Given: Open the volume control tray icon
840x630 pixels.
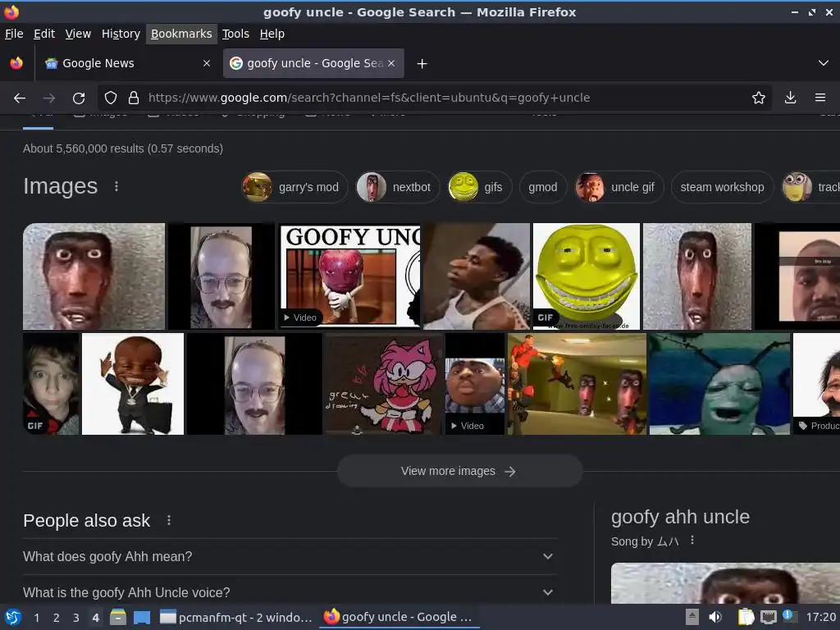Looking at the screenshot, I should click(x=715, y=617).
